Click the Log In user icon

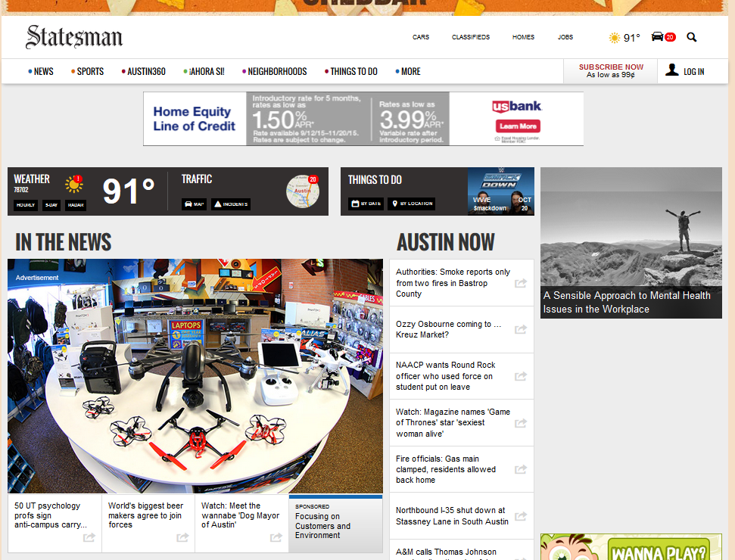[671, 70]
